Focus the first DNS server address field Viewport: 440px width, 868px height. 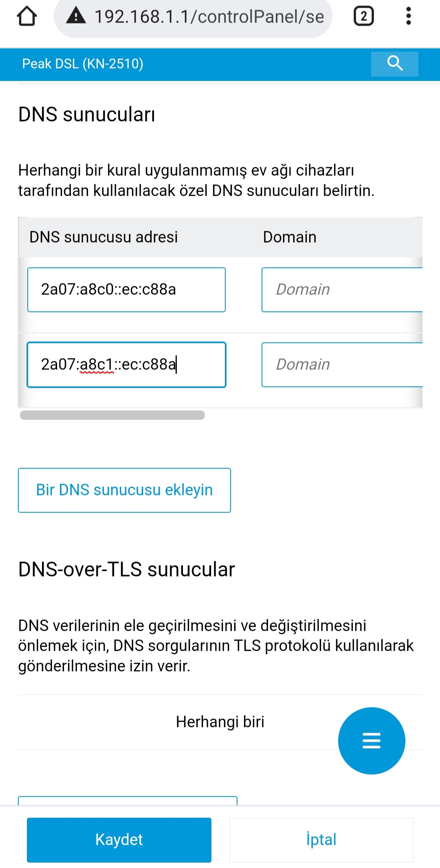(x=126, y=289)
